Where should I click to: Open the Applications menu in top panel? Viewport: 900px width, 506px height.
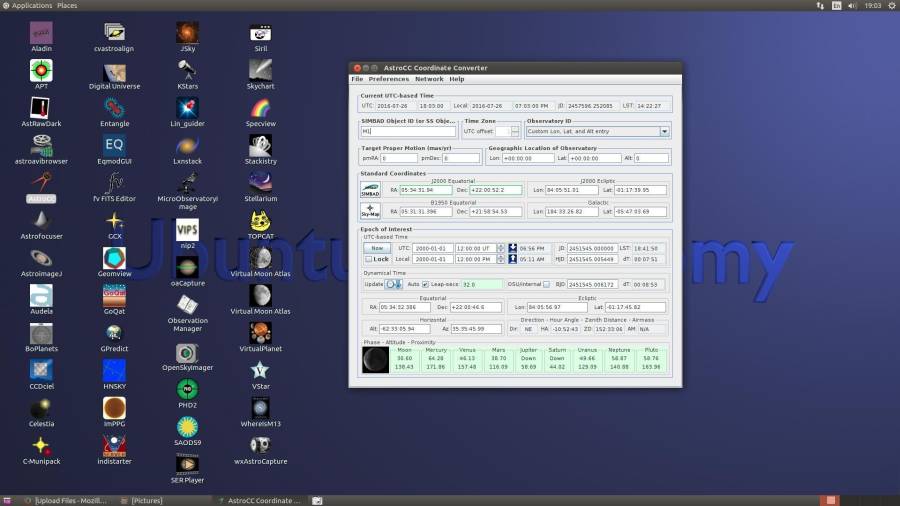click(32, 5)
